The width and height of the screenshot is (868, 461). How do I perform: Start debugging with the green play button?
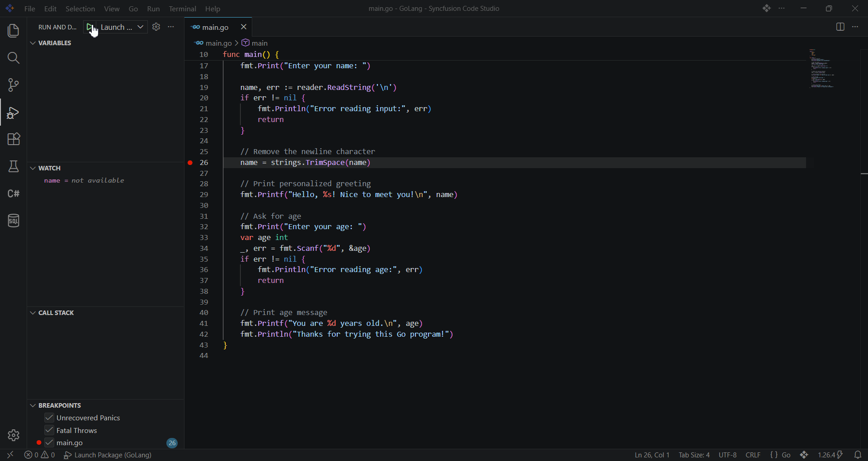pyautogui.click(x=90, y=27)
